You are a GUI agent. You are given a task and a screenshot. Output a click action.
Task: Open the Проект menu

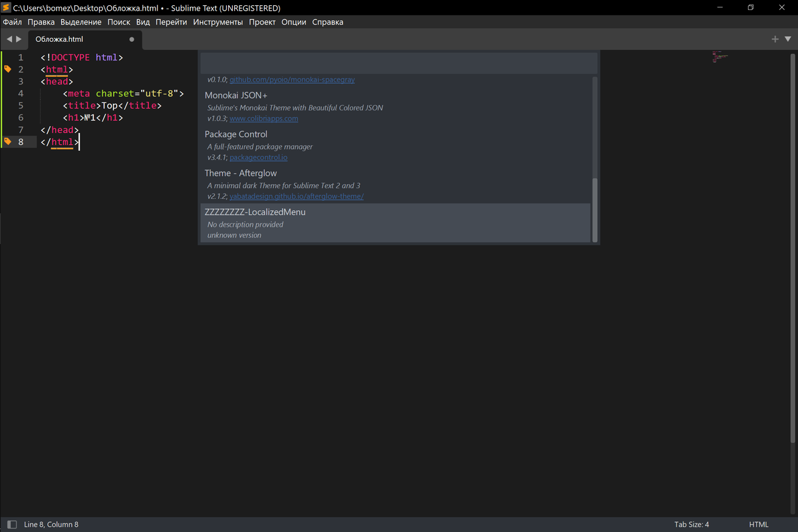tap(262, 22)
